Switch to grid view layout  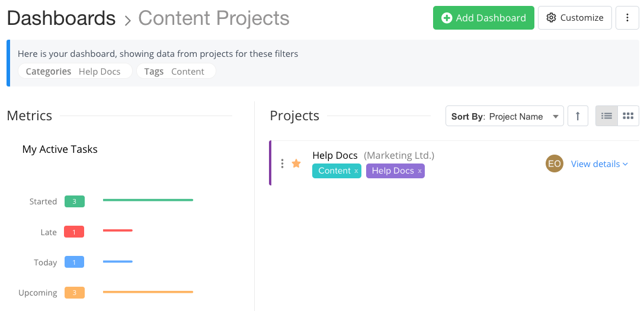628,116
